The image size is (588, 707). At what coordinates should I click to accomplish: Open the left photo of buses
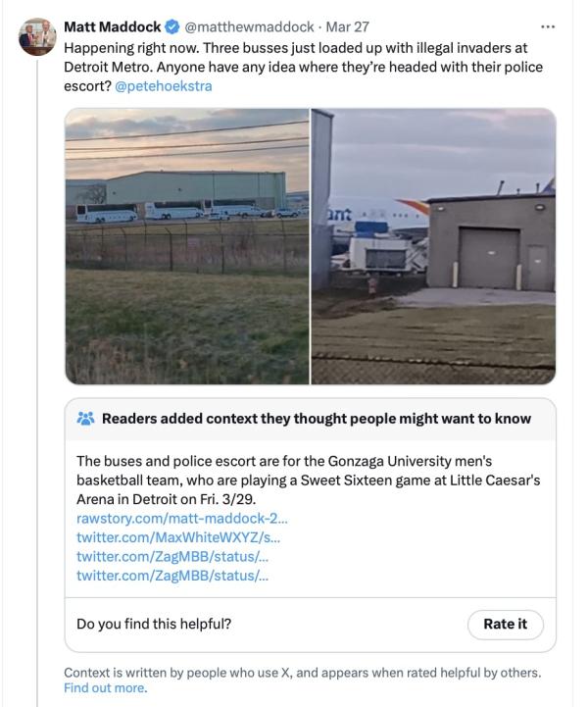tap(187, 246)
